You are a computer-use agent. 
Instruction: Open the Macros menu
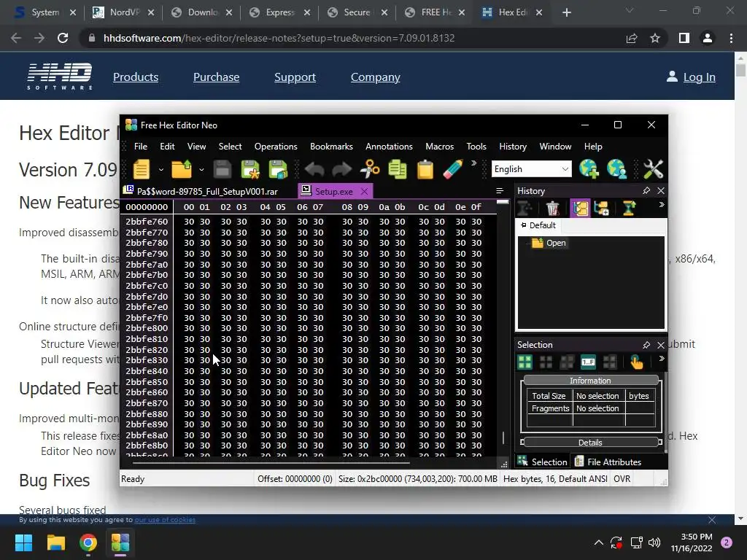pyautogui.click(x=440, y=146)
